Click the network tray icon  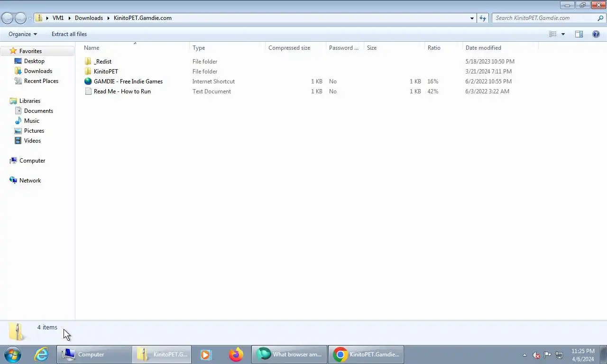(x=559, y=355)
